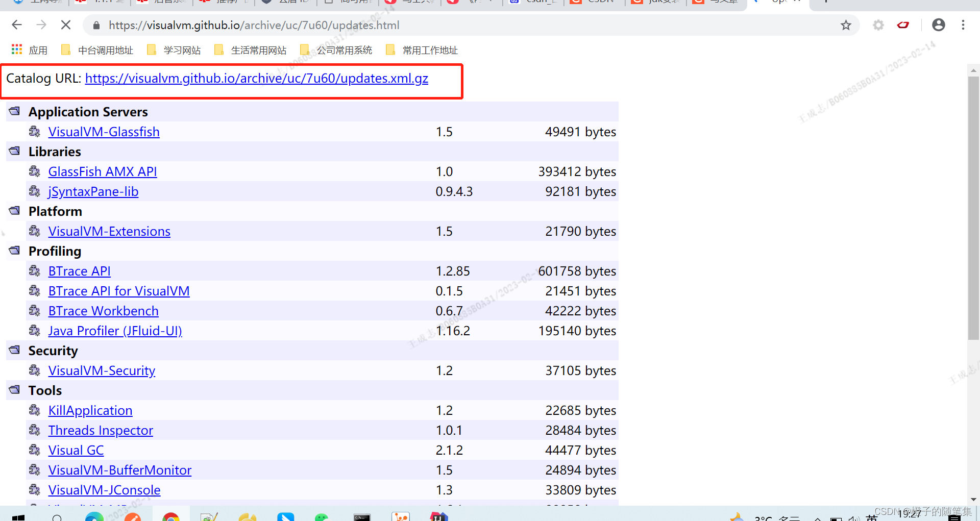Open the updates.xml.gz catalog URL link

[x=257, y=78]
